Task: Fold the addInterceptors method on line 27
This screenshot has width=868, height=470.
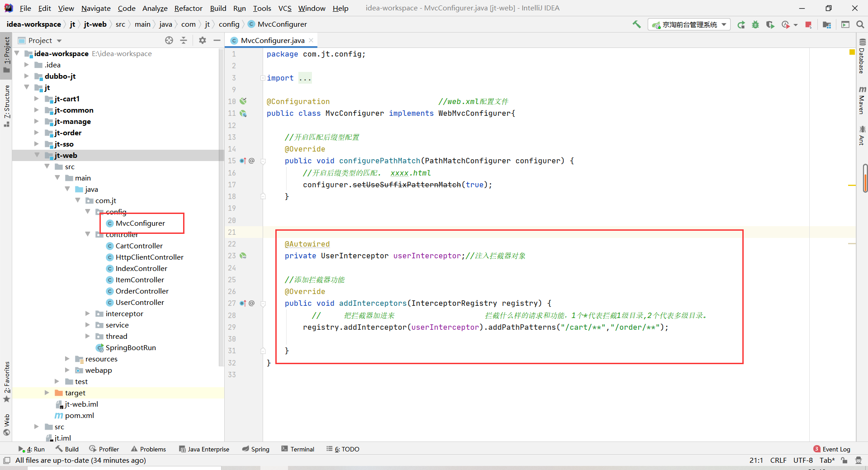Action: [263, 304]
